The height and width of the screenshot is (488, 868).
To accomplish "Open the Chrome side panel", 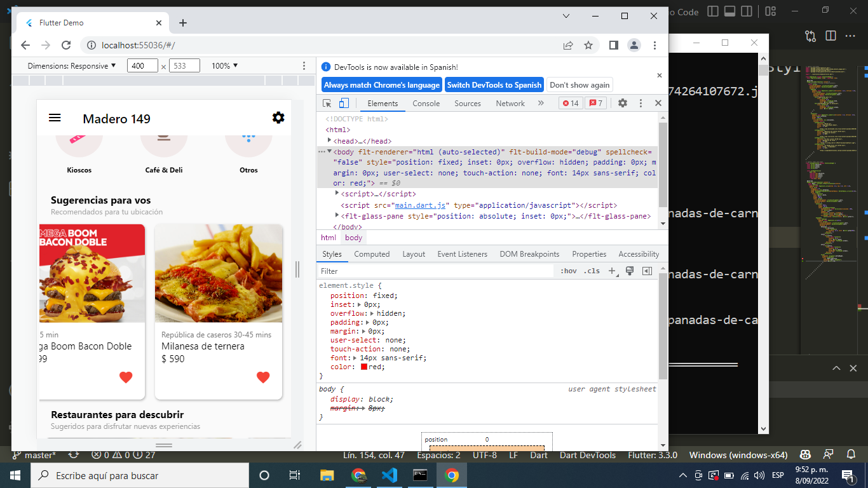I will 614,45.
